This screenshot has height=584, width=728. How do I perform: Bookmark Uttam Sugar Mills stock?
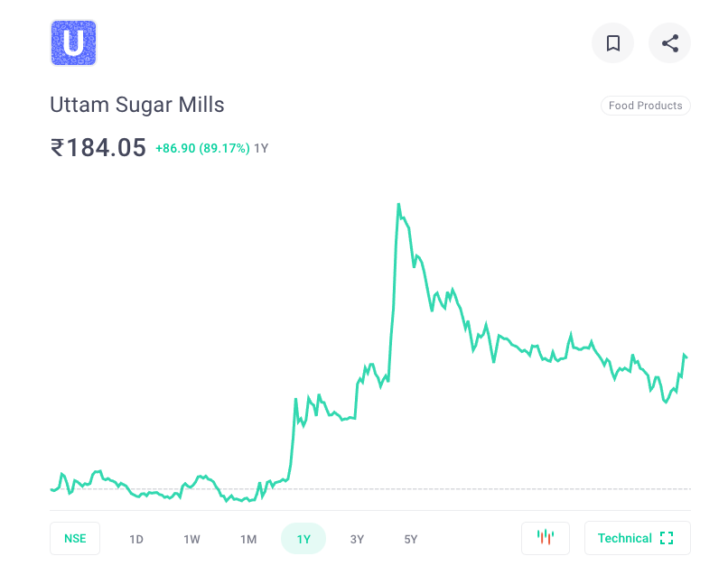612,43
